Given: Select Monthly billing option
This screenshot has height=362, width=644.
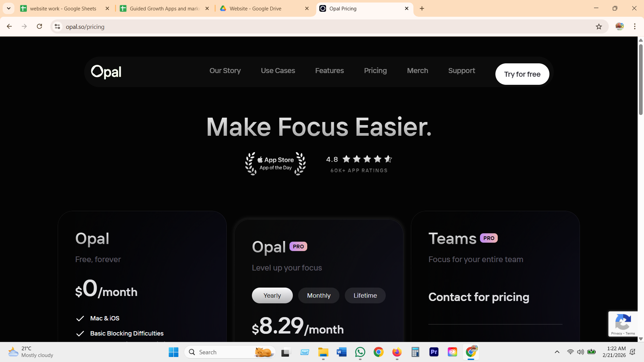Looking at the screenshot, I should point(319,295).
